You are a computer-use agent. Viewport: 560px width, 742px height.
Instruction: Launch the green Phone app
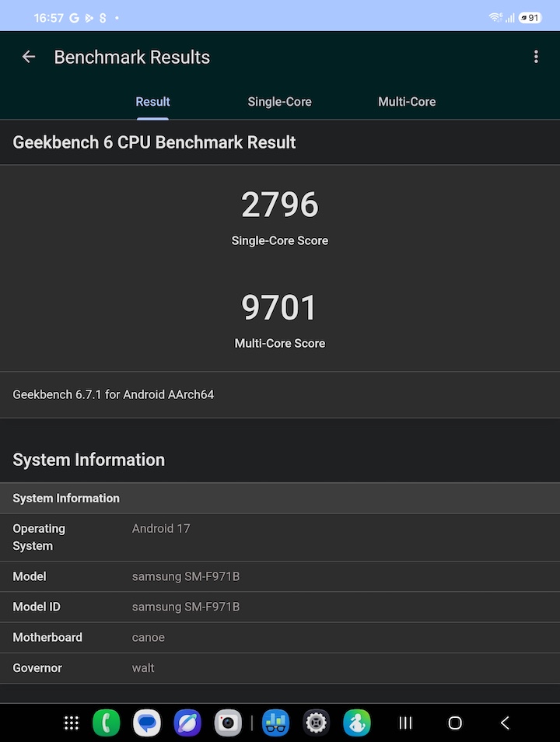(107, 723)
